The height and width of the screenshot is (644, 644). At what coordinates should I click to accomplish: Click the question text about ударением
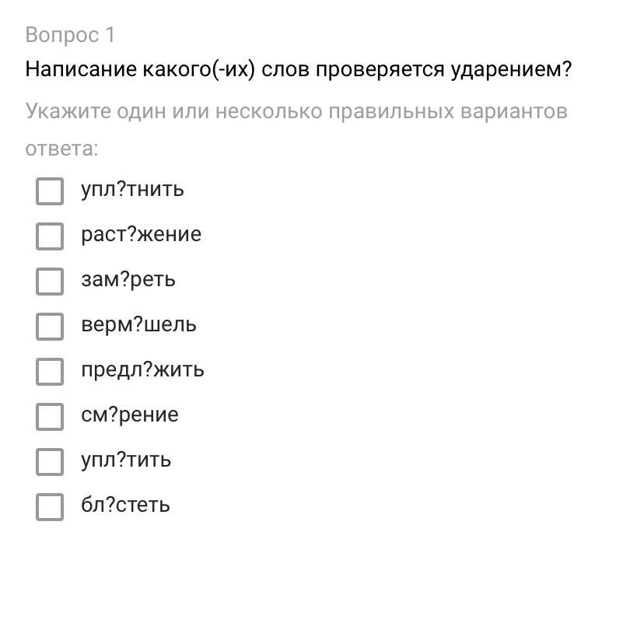pyautogui.click(x=298, y=70)
